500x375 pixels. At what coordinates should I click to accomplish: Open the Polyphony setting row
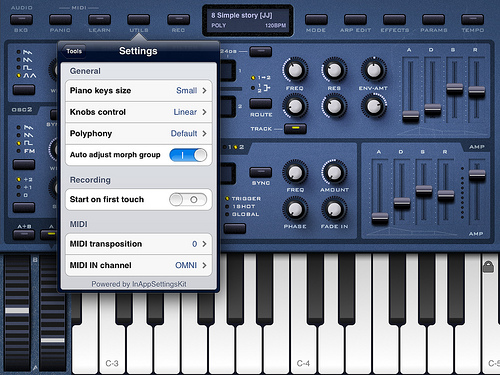[x=139, y=133]
